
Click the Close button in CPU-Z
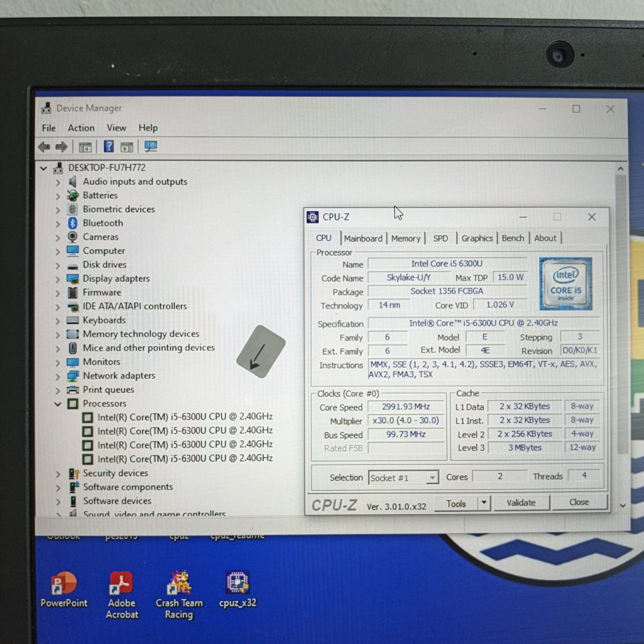(579, 502)
